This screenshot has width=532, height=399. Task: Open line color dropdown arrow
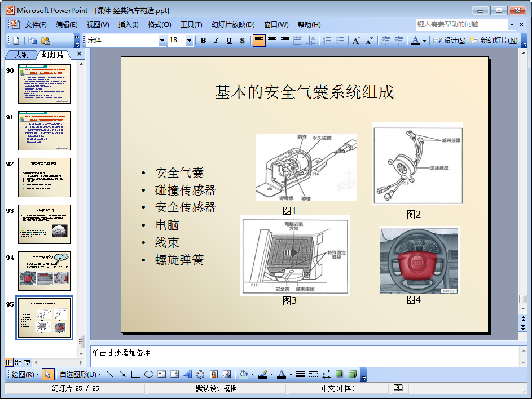click(271, 374)
